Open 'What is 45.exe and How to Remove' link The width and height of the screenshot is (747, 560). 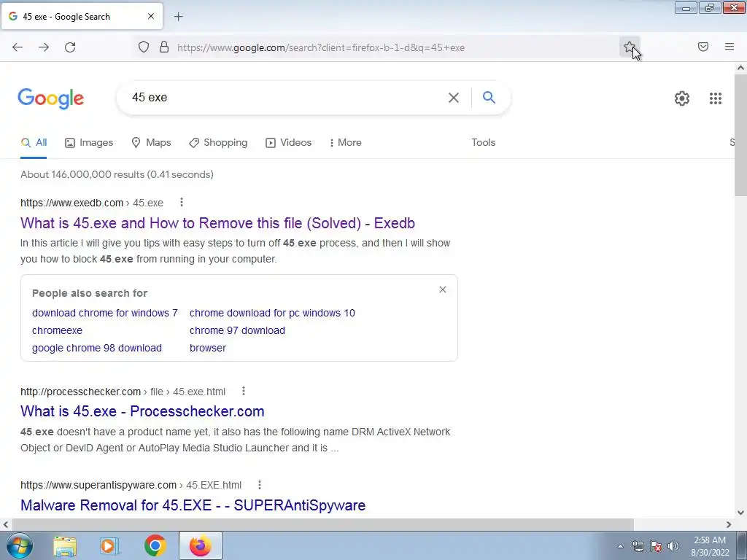[217, 223]
